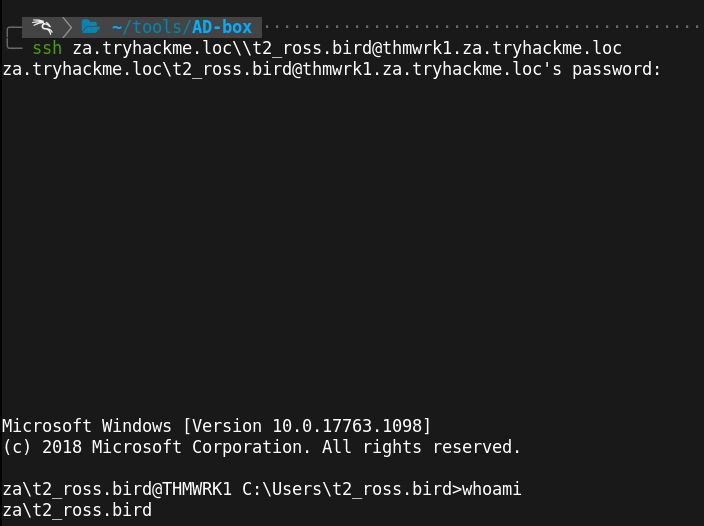Click the Kali dragon logo in prompt
The height and width of the screenshot is (526, 704).
[40, 26]
